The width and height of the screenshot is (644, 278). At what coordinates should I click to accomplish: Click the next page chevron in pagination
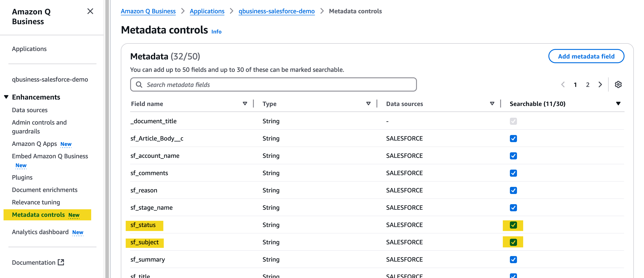point(600,84)
